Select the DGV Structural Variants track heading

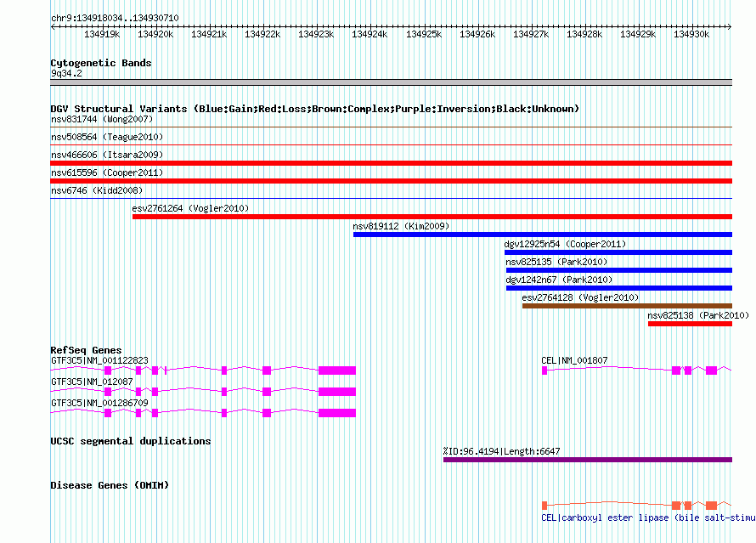coord(315,109)
